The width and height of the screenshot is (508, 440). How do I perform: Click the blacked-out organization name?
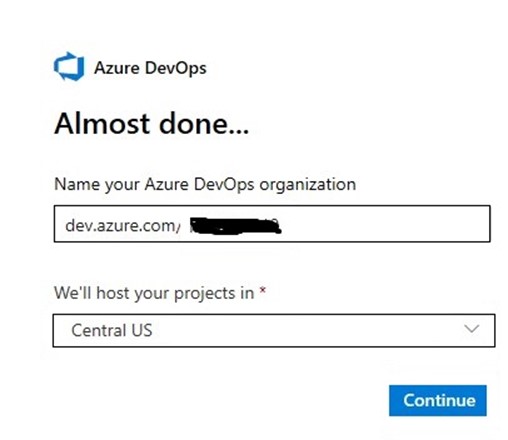[235, 226]
